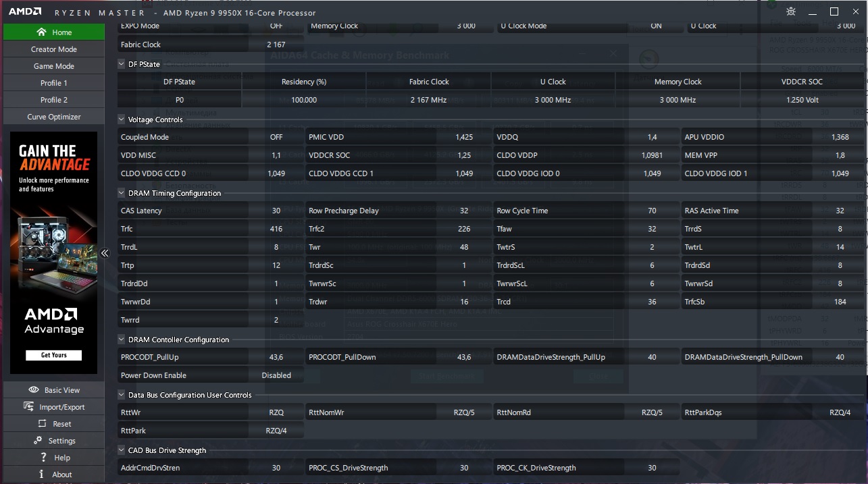The image size is (868, 484).
Task: Click the Tfaw timing field
Action: (x=586, y=229)
